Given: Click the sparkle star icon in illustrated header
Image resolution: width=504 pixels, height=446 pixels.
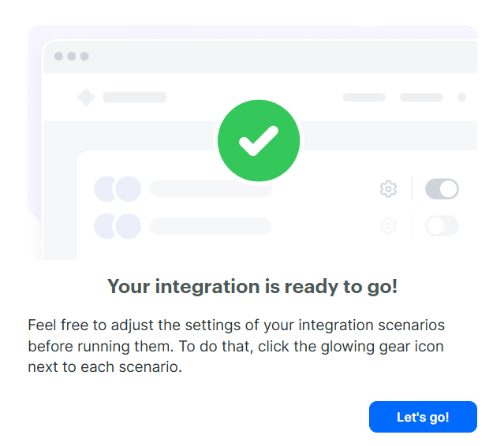Looking at the screenshot, I should pyautogui.click(x=86, y=97).
